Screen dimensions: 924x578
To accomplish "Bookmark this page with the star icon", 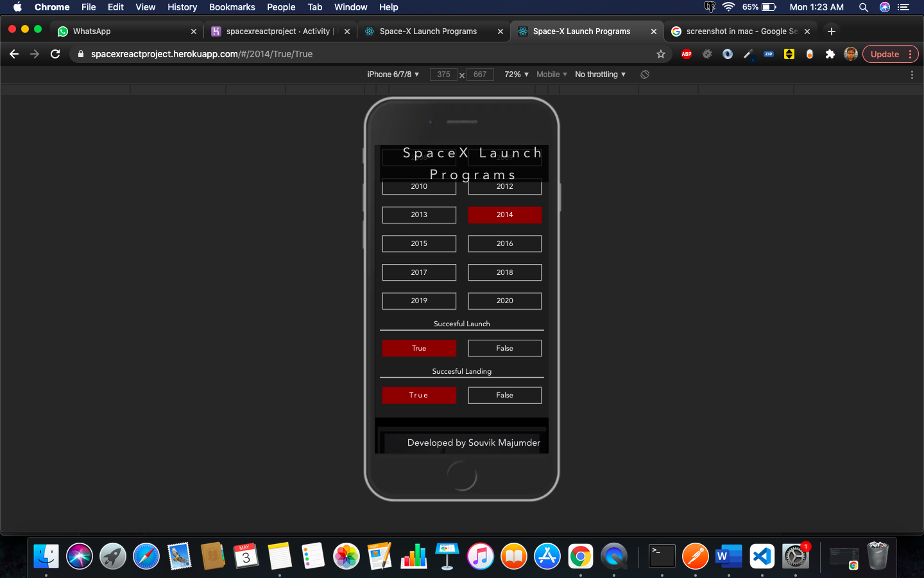I will 661,54.
